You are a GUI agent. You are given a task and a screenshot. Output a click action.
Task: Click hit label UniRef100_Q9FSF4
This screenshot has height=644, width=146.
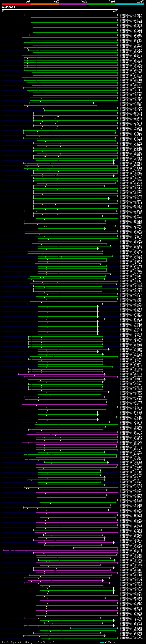pyautogui.click(x=131, y=67)
